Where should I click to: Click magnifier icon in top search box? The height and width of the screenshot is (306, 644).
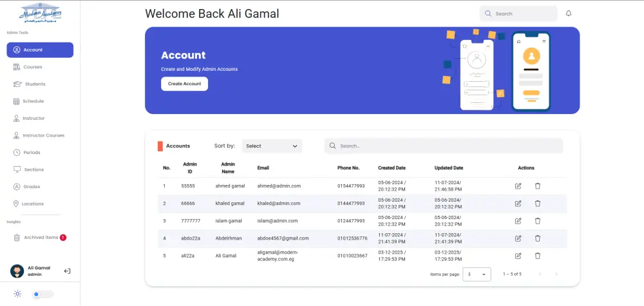(488, 14)
